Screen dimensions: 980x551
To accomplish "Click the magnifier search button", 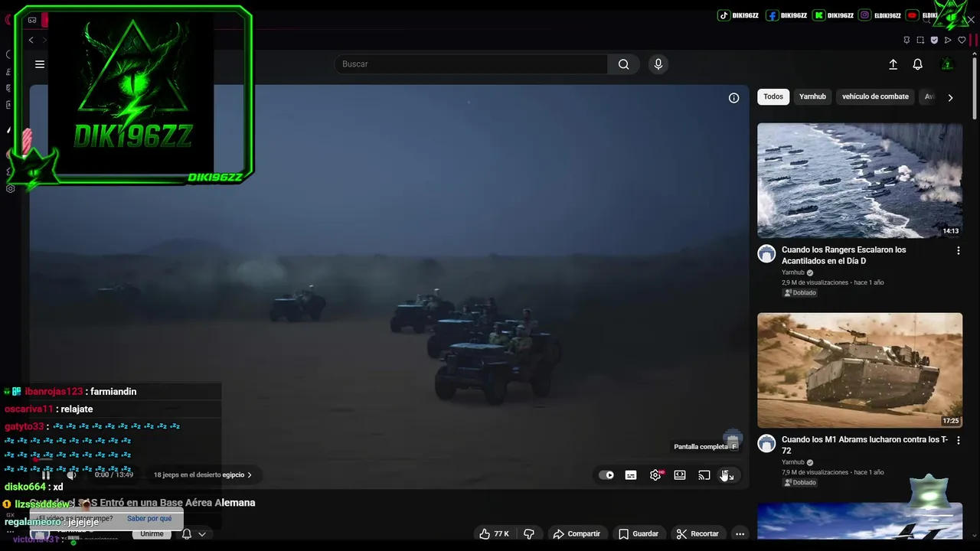I will (x=624, y=64).
